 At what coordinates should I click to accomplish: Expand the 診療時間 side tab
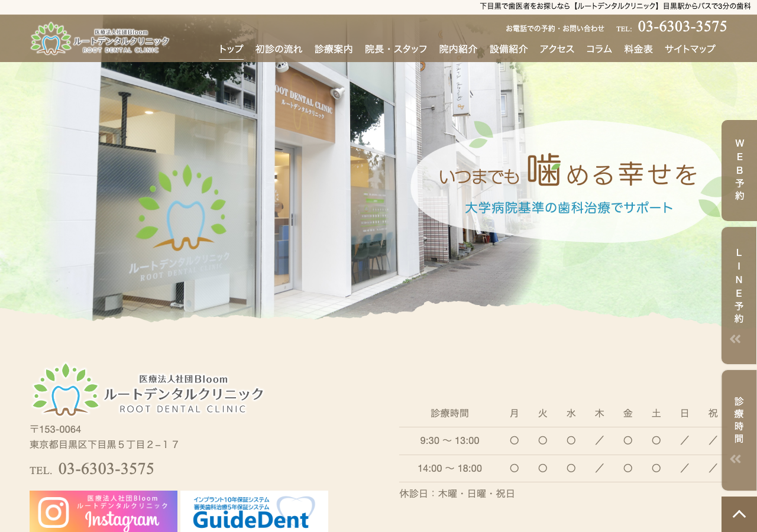739,430
